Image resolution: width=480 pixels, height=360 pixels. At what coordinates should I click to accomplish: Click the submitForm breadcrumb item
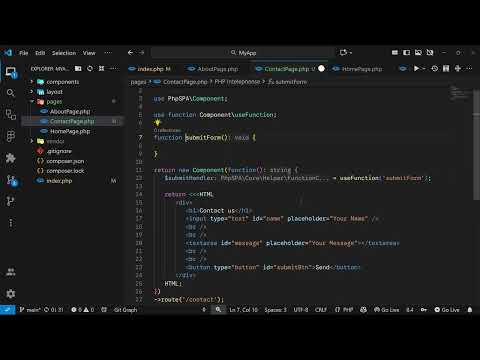[x=288, y=82]
